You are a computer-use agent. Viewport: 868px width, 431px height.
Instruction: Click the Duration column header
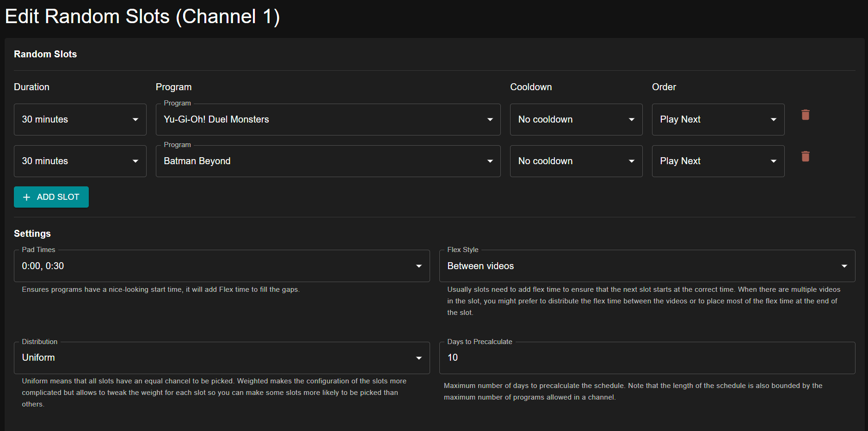[31, 87]
